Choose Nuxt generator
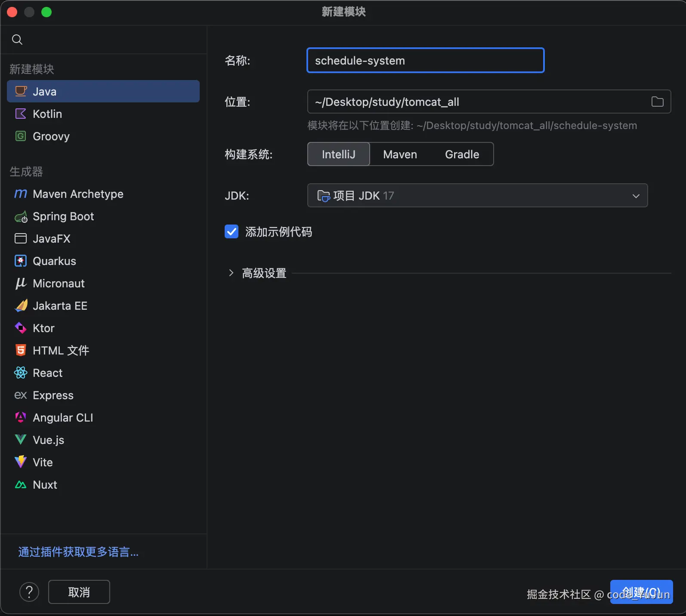Viewport: 686px width, 616px height. point(103,484)
